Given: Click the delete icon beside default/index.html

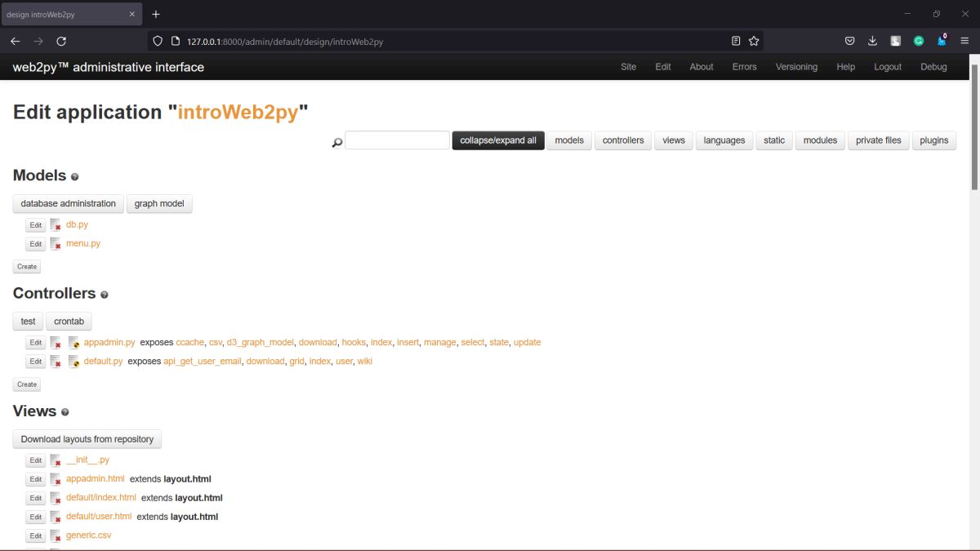Looking at the screenshot, I should (56, 498).
